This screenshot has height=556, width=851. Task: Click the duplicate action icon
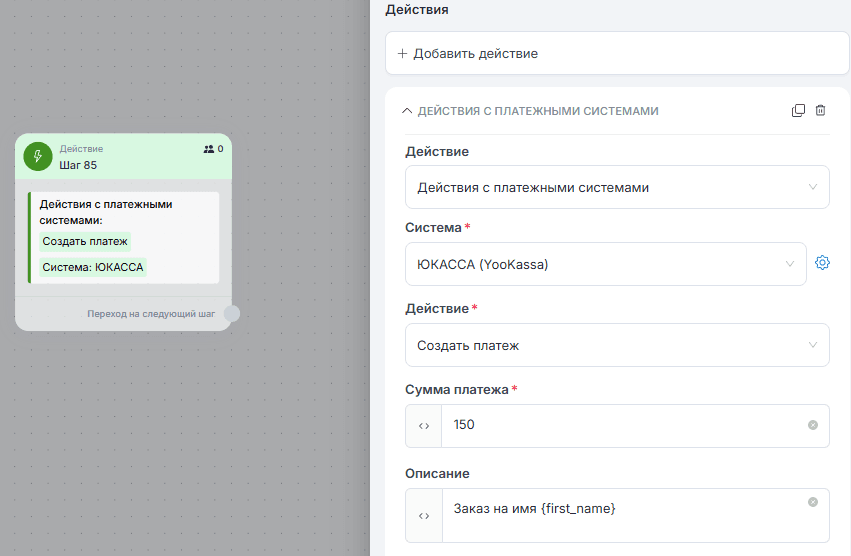[x=798, y=111]
